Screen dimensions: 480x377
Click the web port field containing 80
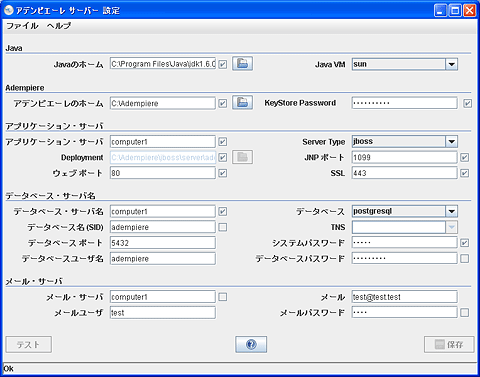pyautogui.click(x=163, y=173)
